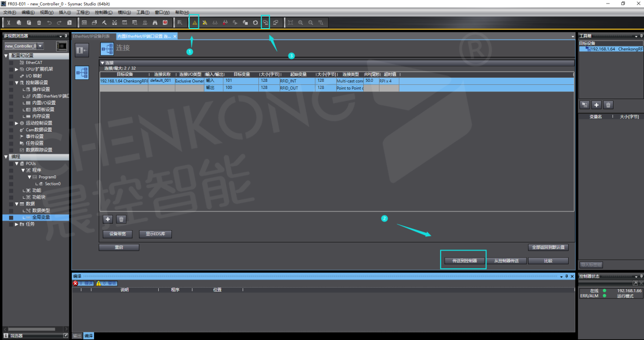The image size is (644, 340).
Task: Delete connection using trash icon below table
Action: (121, 220)
